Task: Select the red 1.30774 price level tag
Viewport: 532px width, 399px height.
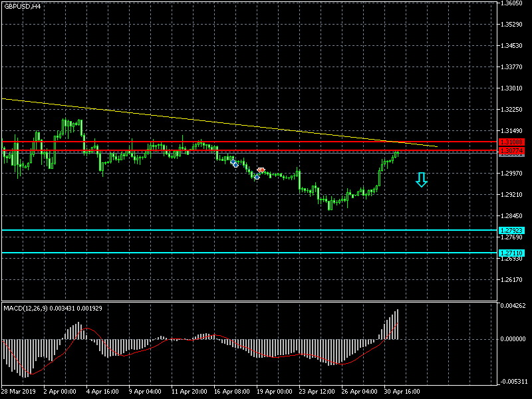Action: pyautogui.click(x=511, y=151)
